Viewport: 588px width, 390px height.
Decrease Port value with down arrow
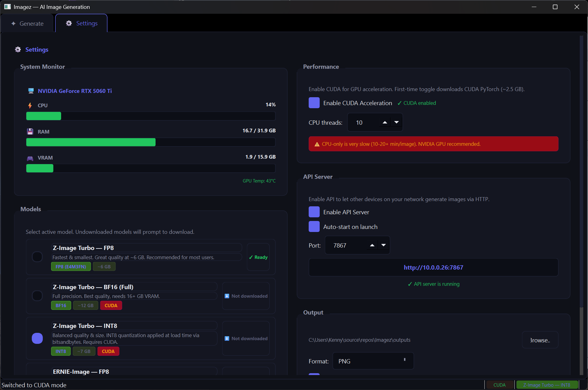(x=384, y=245)
